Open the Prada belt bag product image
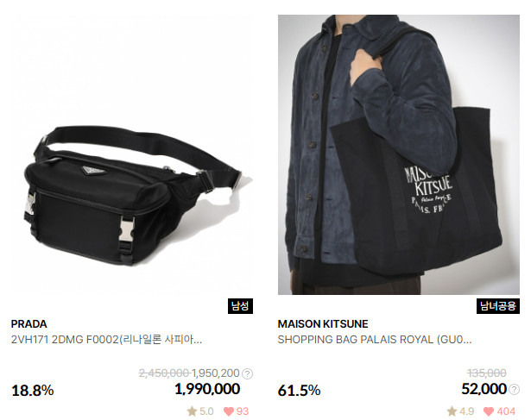 point(132,155)
